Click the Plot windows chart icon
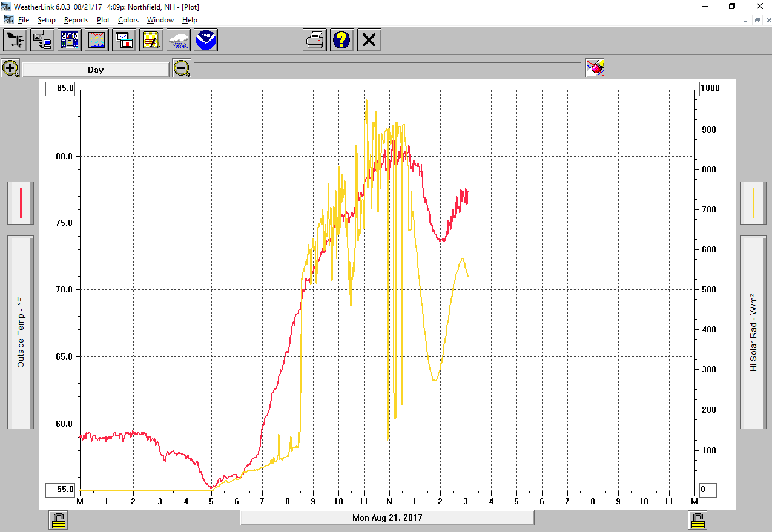This screenshot has height=532, width=772. pos(124,41)
